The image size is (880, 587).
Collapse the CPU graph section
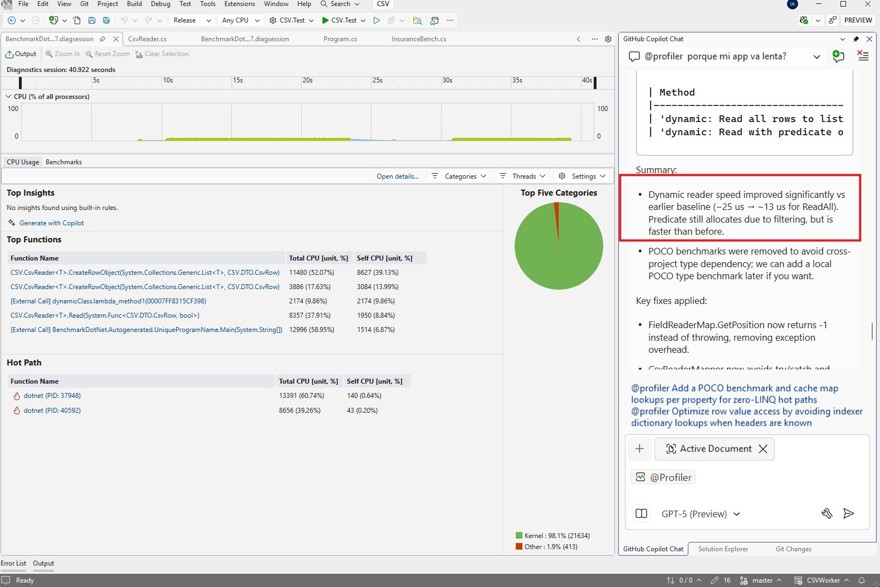(9, 97)
